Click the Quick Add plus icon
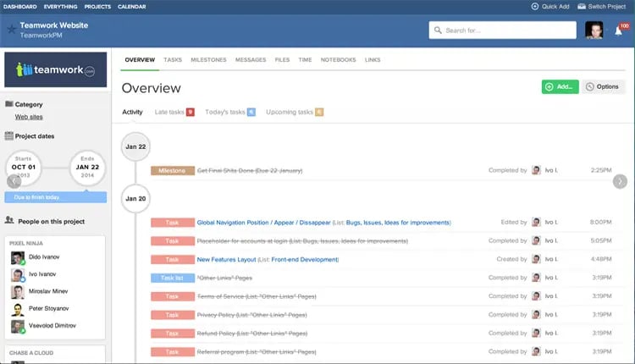 [534, 6]
